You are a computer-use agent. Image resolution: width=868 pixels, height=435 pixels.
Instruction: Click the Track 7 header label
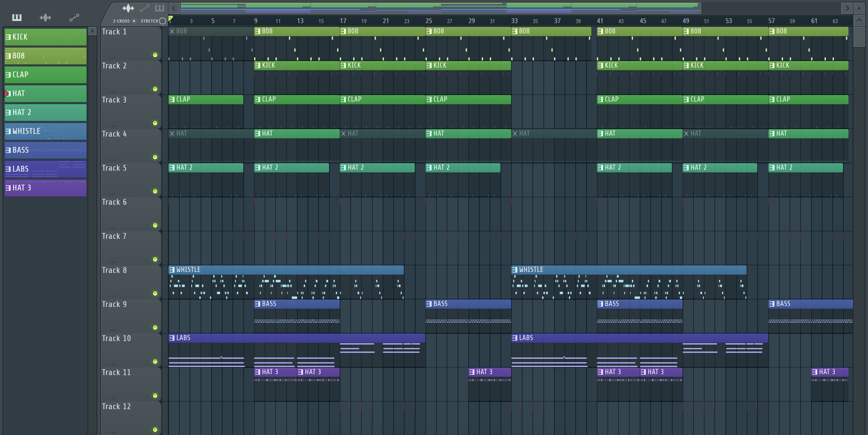tap(114, 236)
